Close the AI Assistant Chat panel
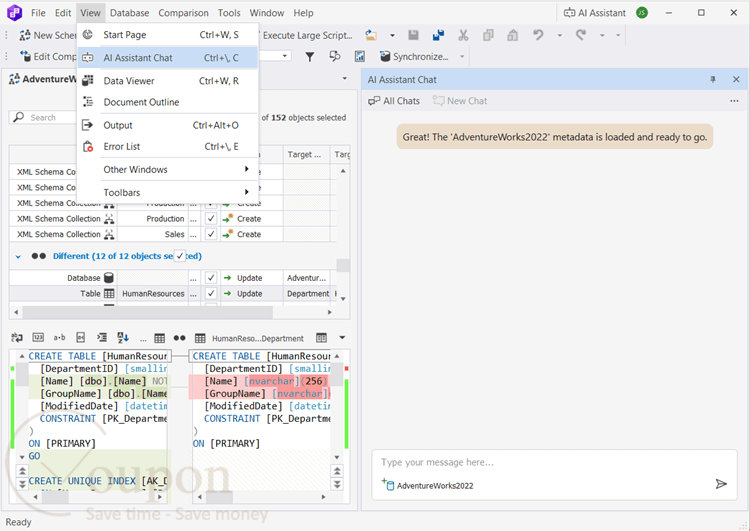 (x=736, y=79)
